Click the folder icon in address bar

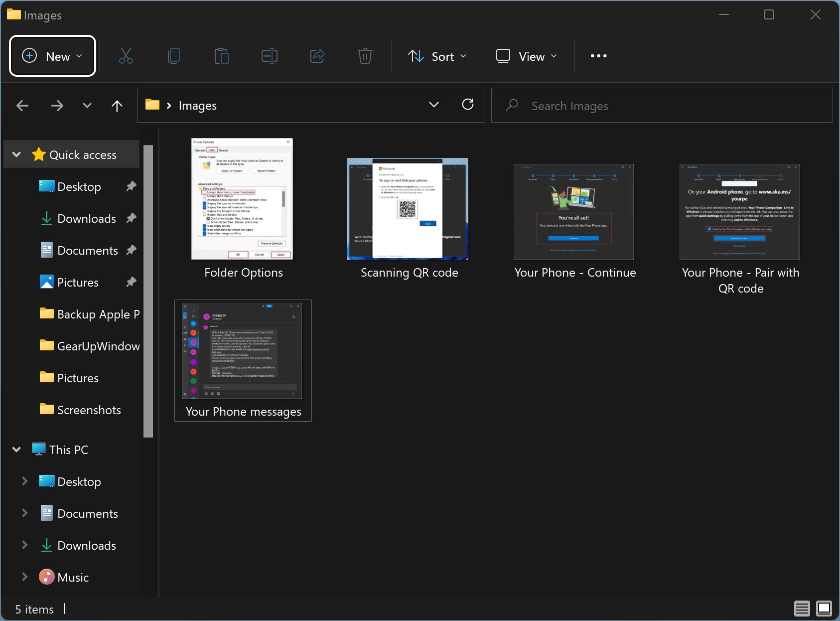pos(152,105)
